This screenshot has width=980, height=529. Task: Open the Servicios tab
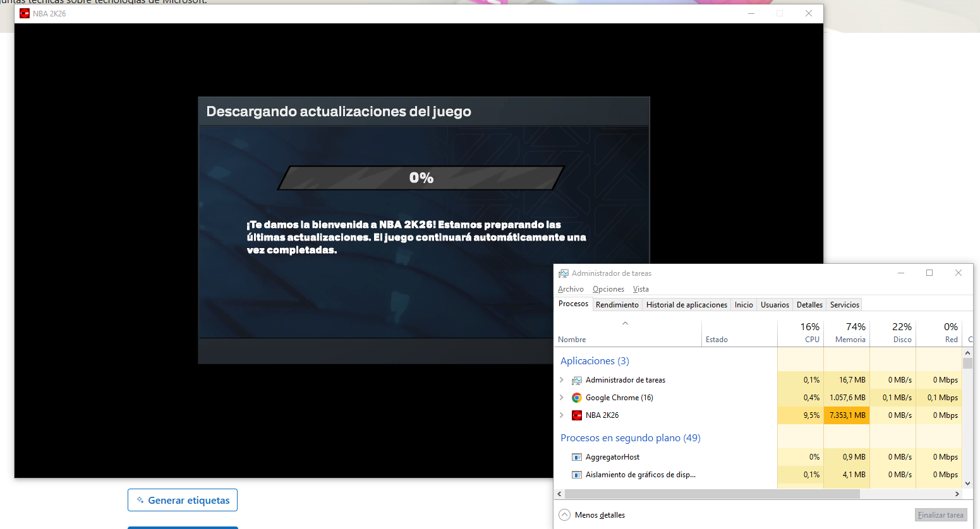tap(845, 305)
